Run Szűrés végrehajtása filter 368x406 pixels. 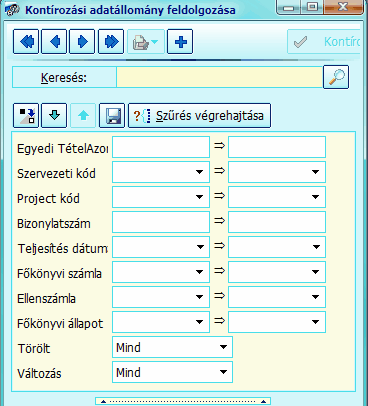[x=199, y=116]
